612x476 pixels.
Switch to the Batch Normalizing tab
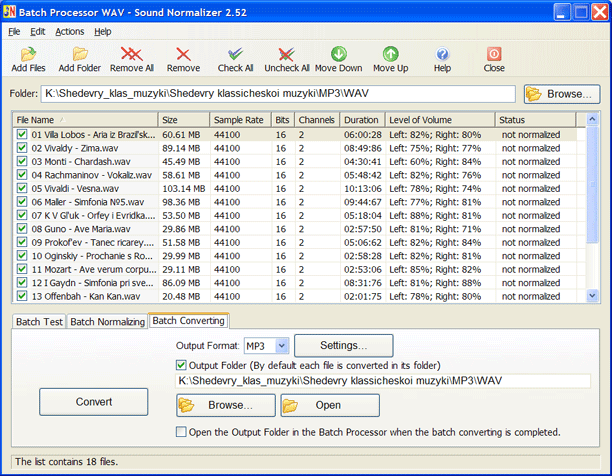point(107,322)
